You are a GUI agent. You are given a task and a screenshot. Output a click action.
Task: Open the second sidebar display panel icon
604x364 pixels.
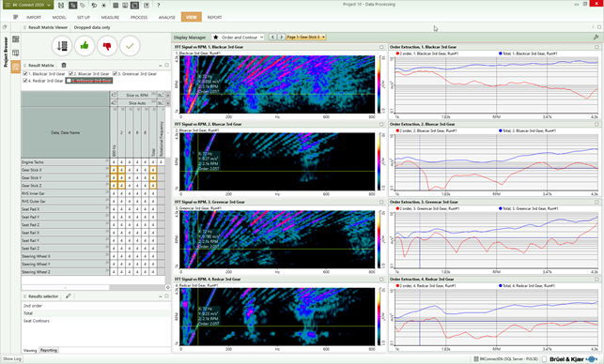(16, 53)
